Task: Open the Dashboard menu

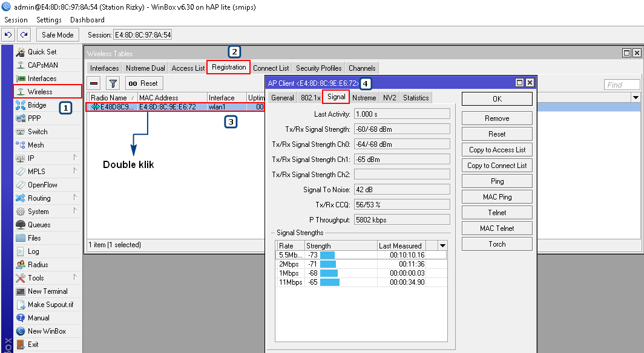Action: [x=87, y=20]
